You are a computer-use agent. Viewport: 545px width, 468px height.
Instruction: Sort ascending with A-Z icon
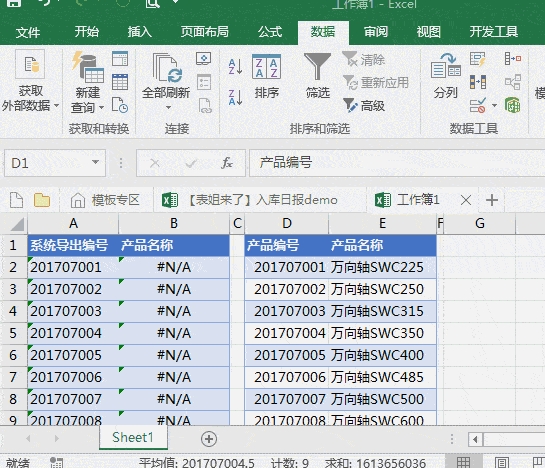235,67
